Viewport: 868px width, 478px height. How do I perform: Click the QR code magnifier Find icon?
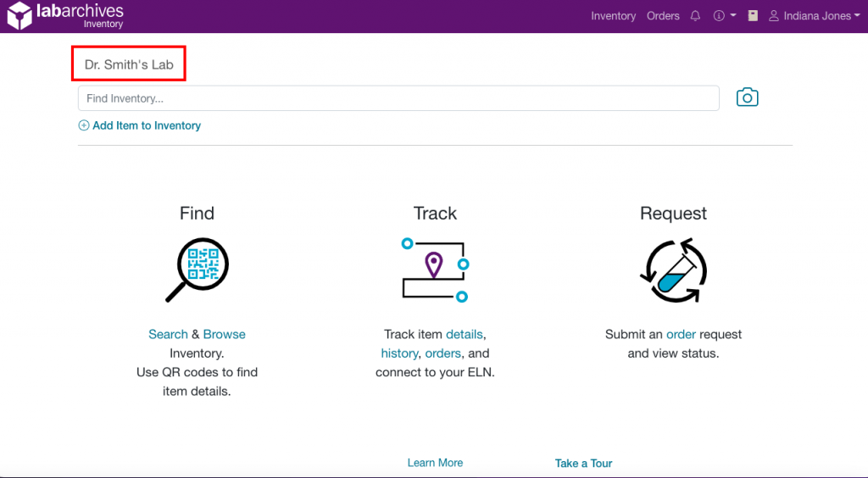tap(198, 270)
